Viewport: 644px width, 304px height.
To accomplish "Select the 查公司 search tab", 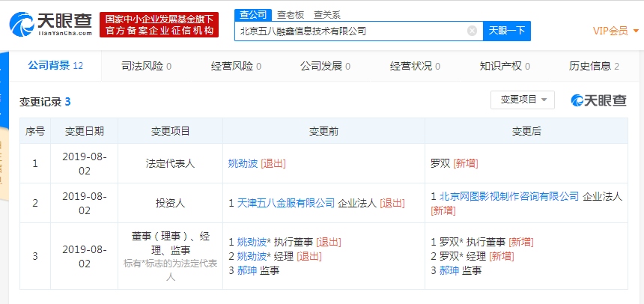I will (x=253, y=15).
